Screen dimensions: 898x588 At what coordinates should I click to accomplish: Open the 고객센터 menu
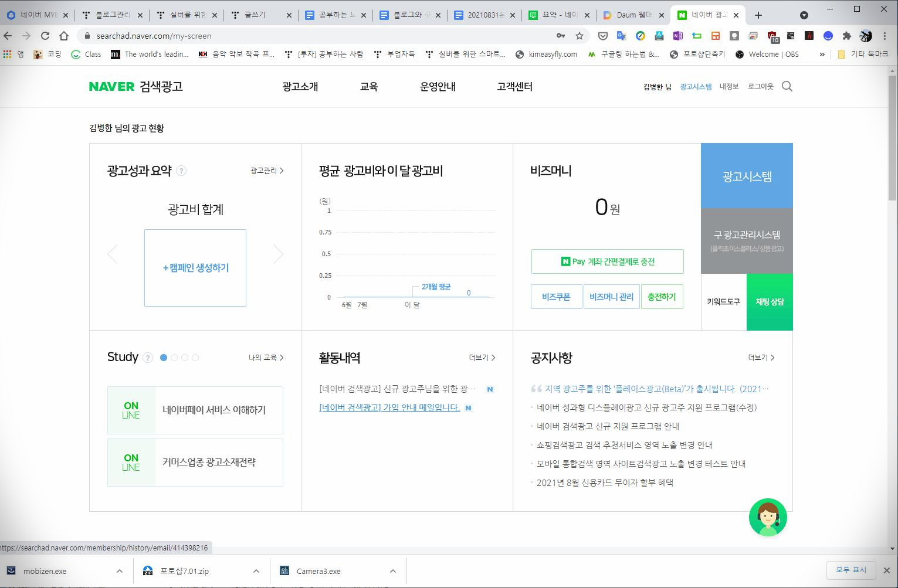514,86
